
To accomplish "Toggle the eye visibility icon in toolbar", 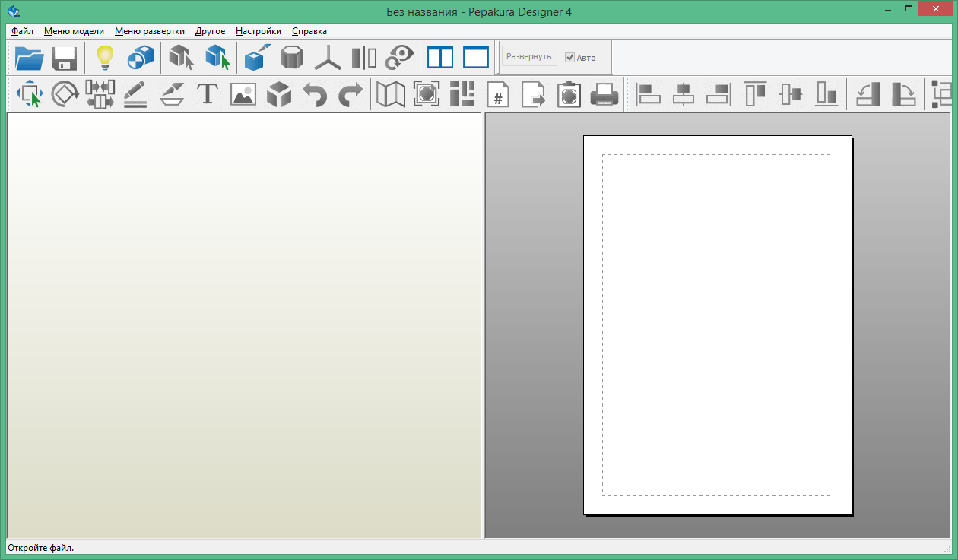I will click(400, 58).
